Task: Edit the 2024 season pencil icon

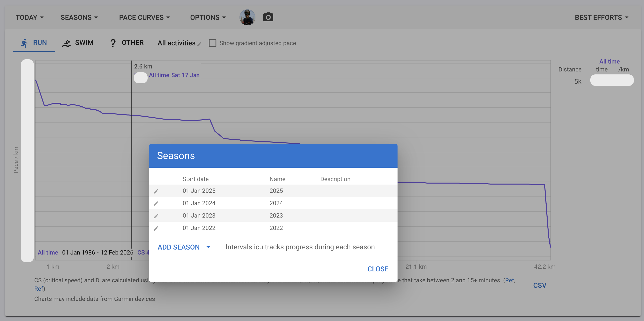Action: pos(156,204)
